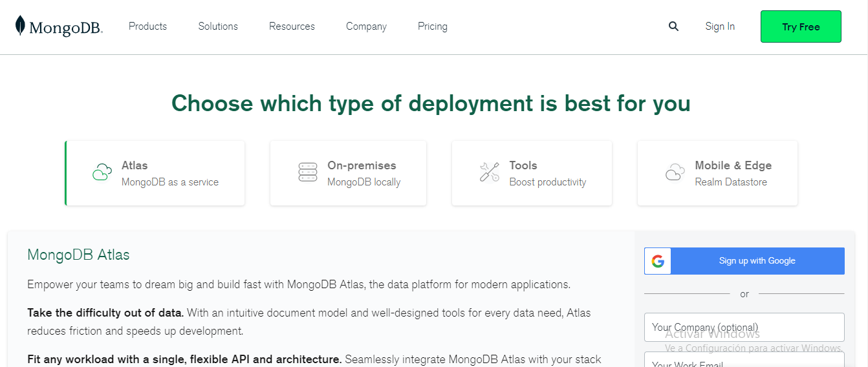Click the Tools wrench and screwdriver icon
This screenshot has height=367, width=868.
tap(490, 173)
